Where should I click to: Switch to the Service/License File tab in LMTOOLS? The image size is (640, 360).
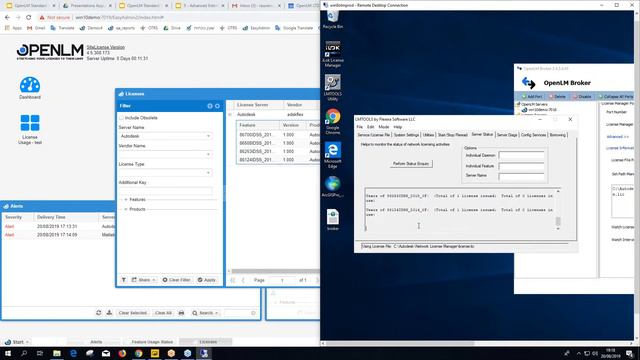[373, 135]
